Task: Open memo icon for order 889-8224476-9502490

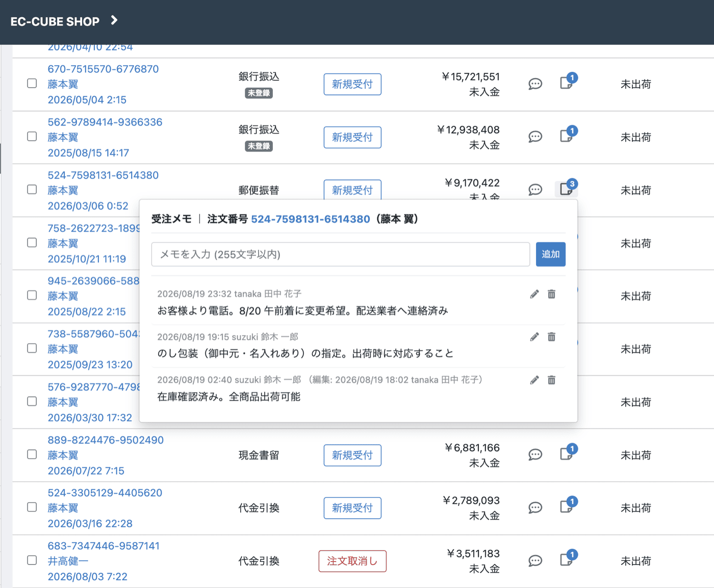Action: coord(567,453)
